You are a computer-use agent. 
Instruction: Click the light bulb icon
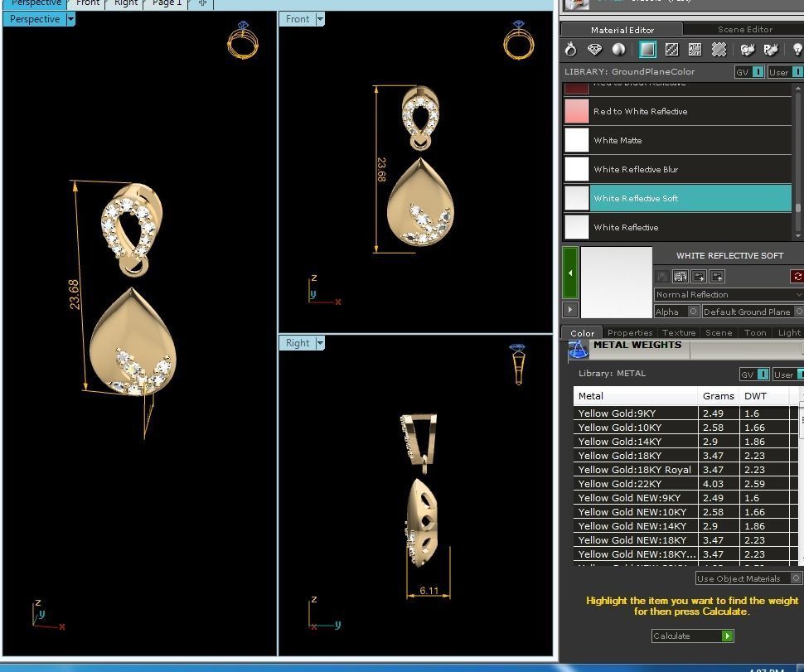(797, 50)
